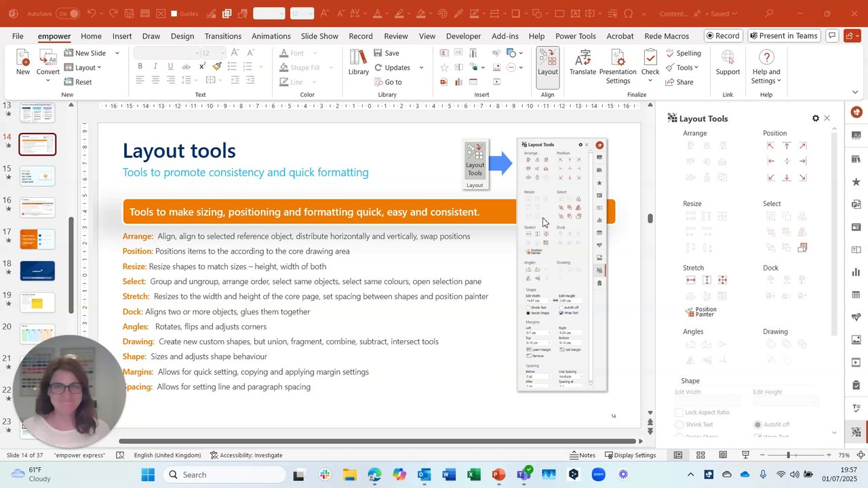This screenshot has width=868, height=488.
Task: Open the Translate tool
Action: point(583,62)
